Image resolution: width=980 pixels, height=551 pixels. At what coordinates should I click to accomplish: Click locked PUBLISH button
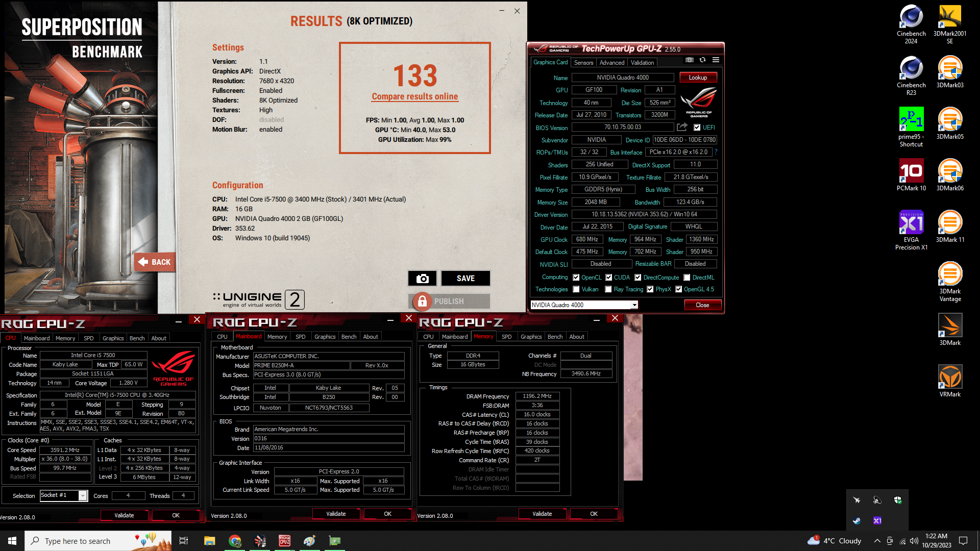[449, 302]
